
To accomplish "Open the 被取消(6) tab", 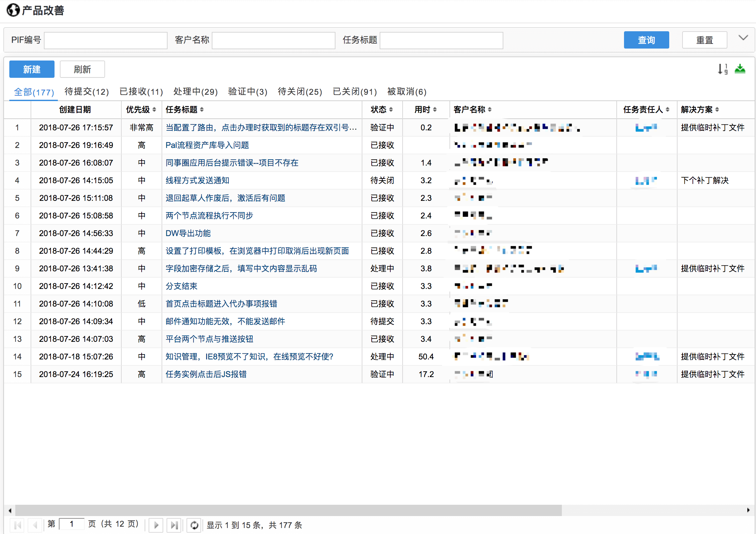I will click(x=407, y=92).
